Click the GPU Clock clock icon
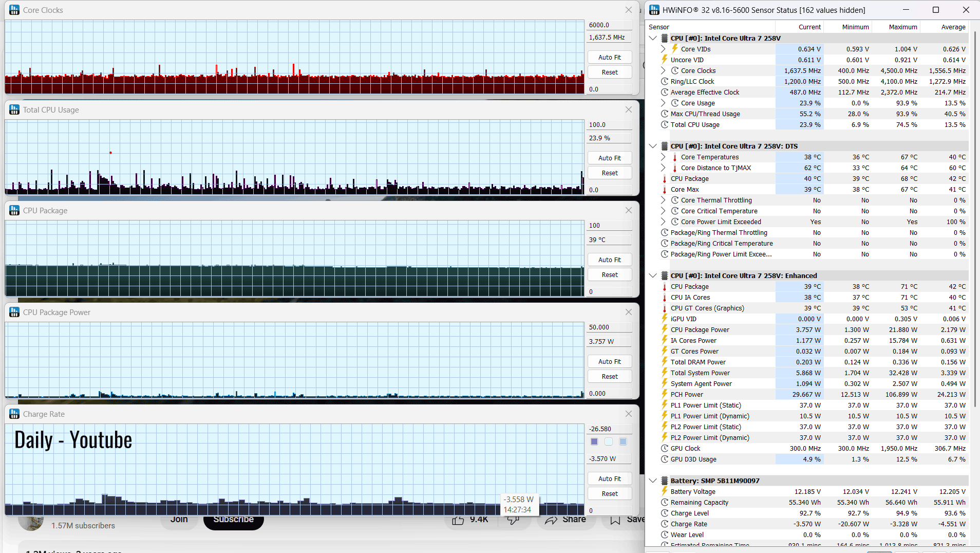Screen dimensions: 980x553 pos(665,448)
